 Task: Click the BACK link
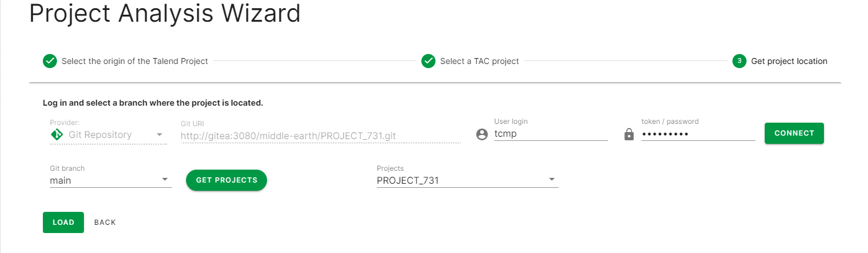coord(105,222)
